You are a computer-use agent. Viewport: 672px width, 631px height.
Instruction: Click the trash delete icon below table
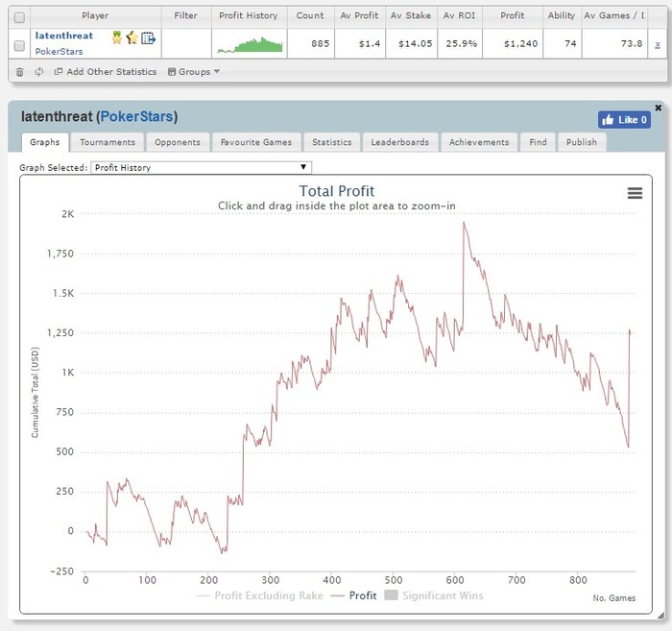pos(20,72)
